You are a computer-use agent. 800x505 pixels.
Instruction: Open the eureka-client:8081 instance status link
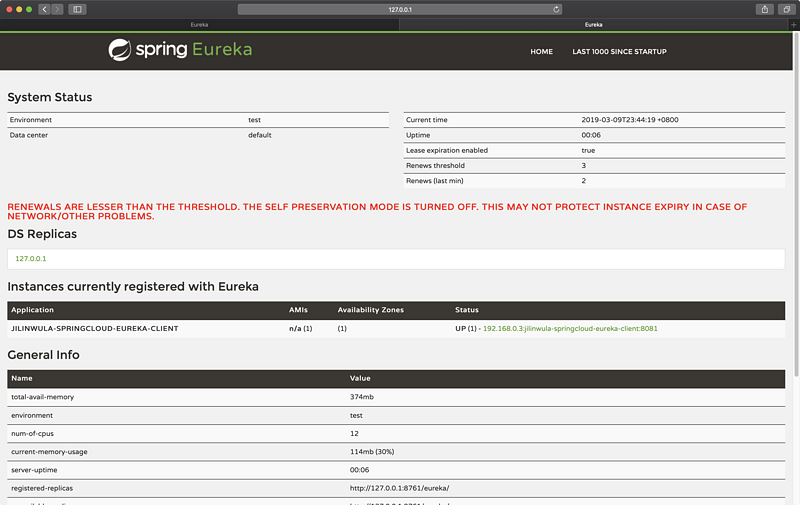coord(570,329)
